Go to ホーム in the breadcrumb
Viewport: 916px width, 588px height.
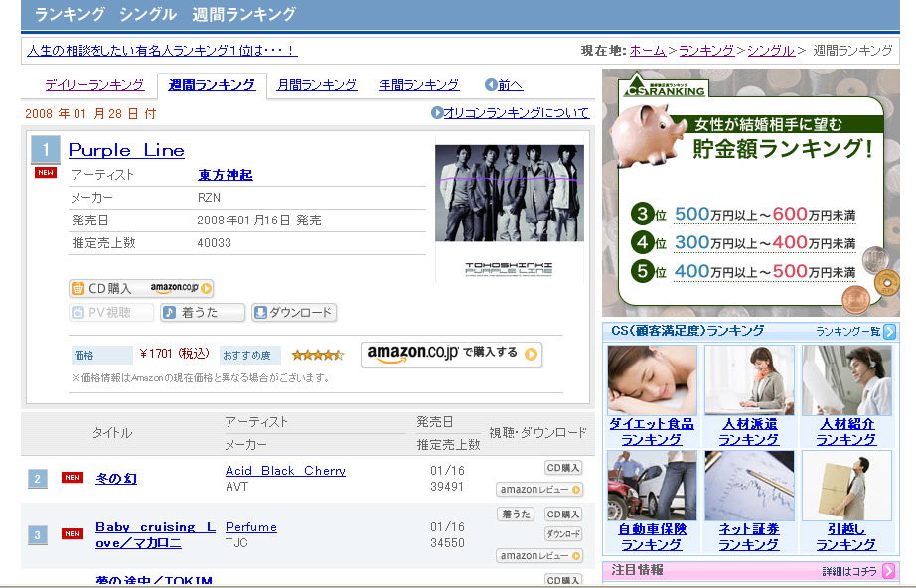tap(648, 51)
